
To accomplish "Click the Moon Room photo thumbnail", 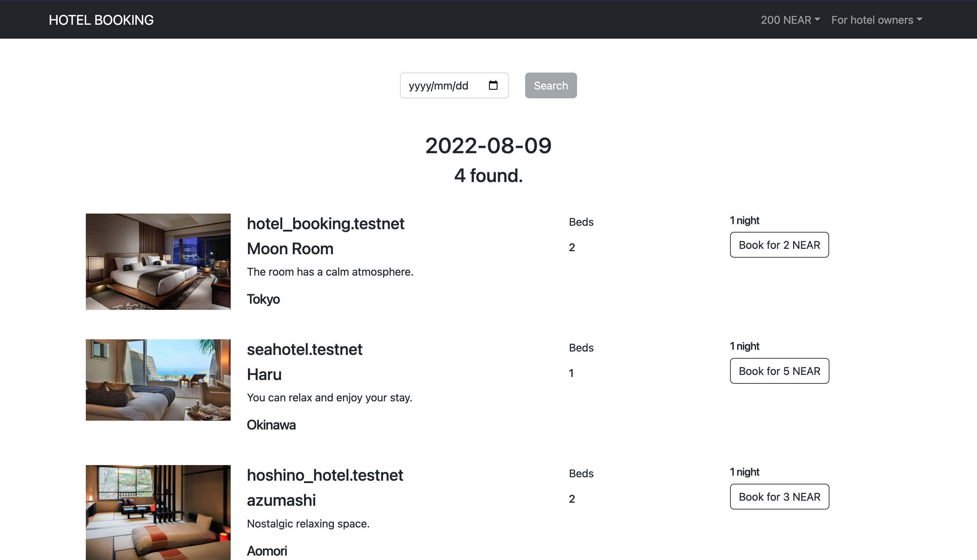I will tap(158, 262).
